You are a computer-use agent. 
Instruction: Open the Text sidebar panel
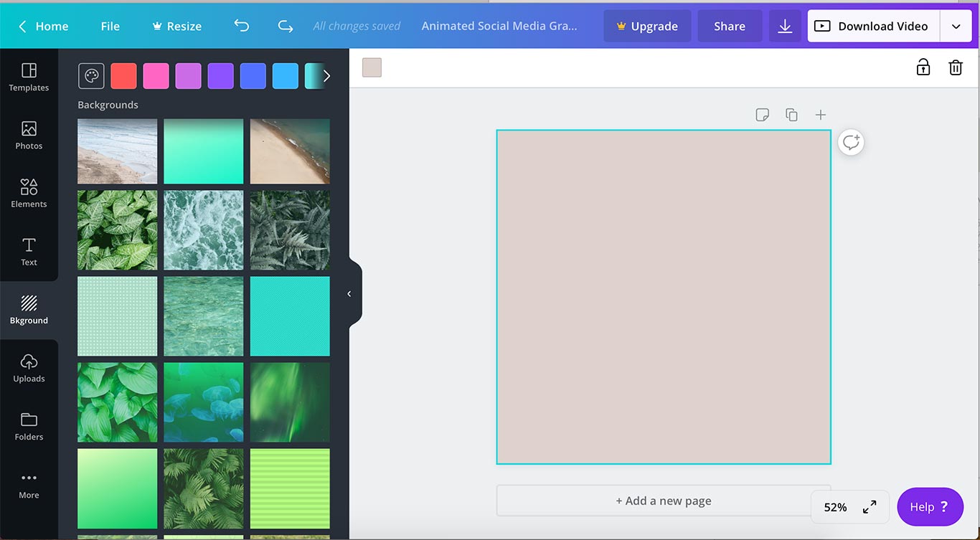tap(29, 252)
